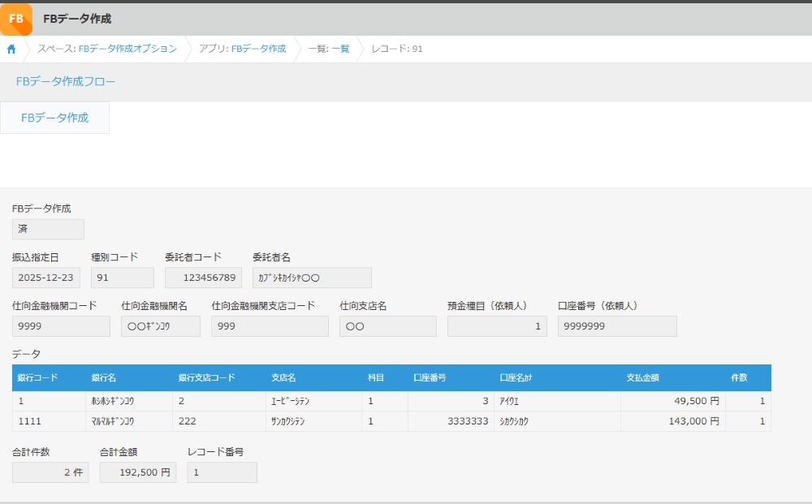Click the ﾎｼﾎｼｷﾞﾝｺｳ bank name cell
This screenshot has height=504, width=812.
[129, 401]
